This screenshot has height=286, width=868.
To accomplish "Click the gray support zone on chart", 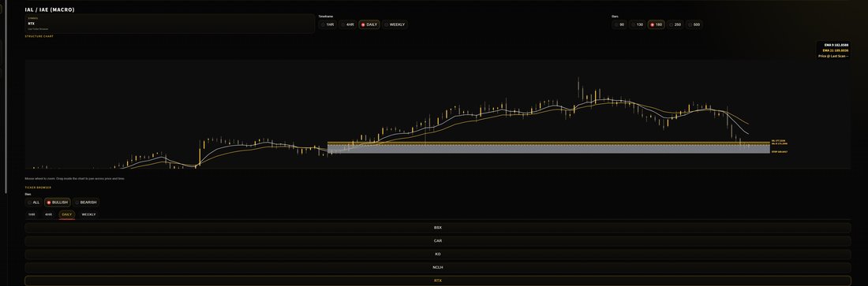I will point(548,150).
